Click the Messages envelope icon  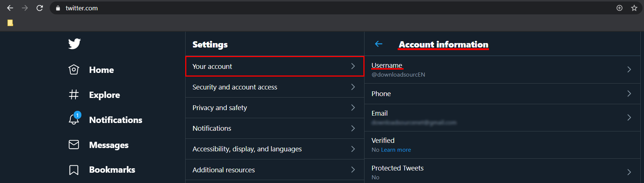[x=74, y=145]
